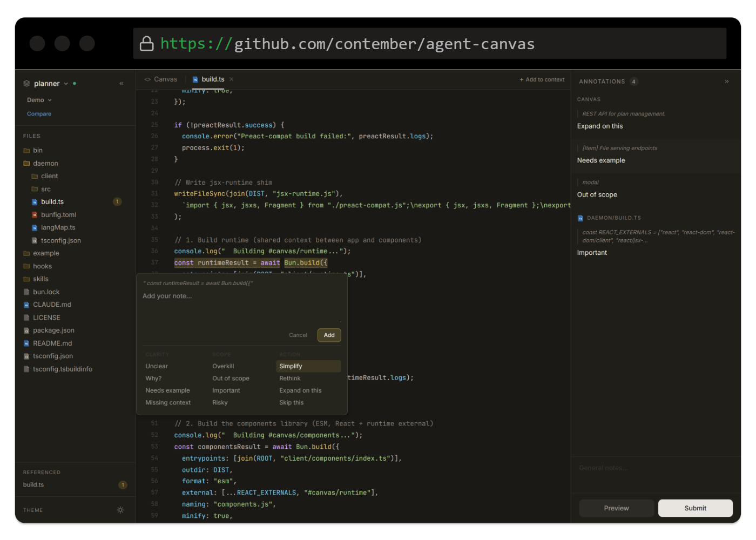Open the Demo branch dropdown
Viewport: 756px width, 540px height.
click(x=38, y=100)
